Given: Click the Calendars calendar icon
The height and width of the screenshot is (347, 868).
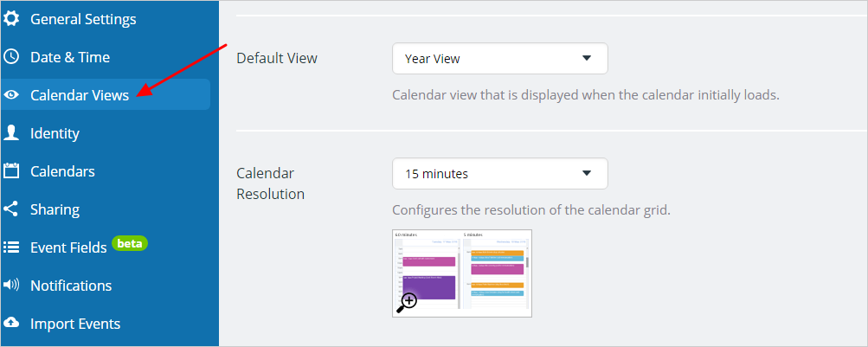Looking at the screenshot, I should [11, 170].
